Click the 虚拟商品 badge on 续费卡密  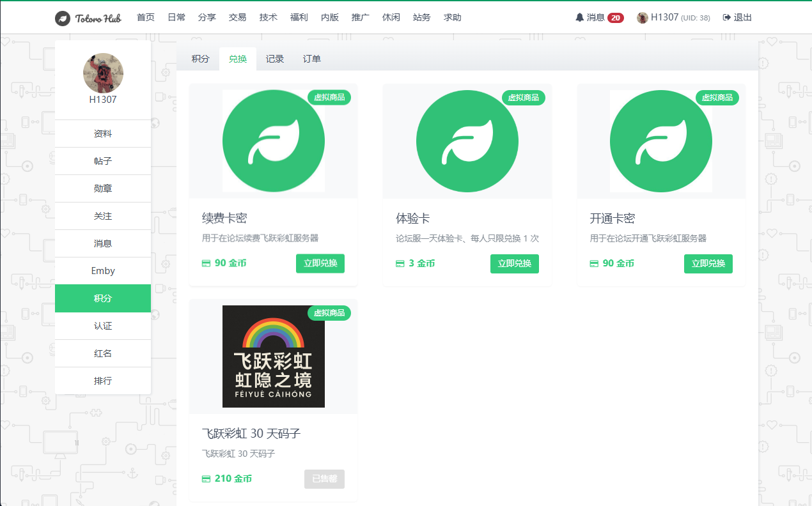tap(329, 97)
